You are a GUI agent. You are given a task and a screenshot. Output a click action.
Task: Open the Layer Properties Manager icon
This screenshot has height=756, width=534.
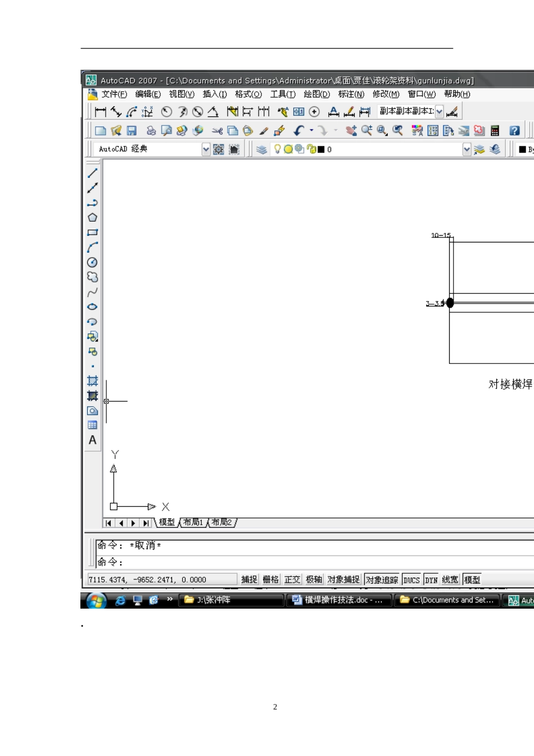(x=261, y=149)
